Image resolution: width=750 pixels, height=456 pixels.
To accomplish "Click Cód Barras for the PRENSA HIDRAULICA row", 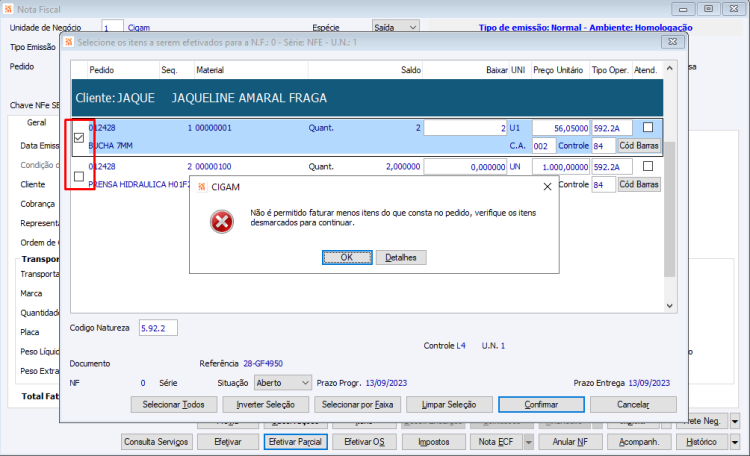I will coord(639,184).
